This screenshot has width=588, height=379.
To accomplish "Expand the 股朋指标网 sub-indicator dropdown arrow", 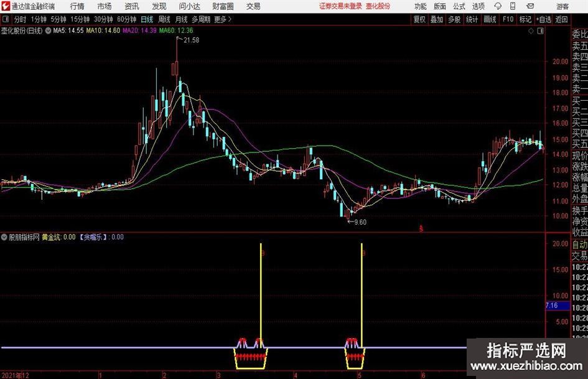I will click(4, 237).
